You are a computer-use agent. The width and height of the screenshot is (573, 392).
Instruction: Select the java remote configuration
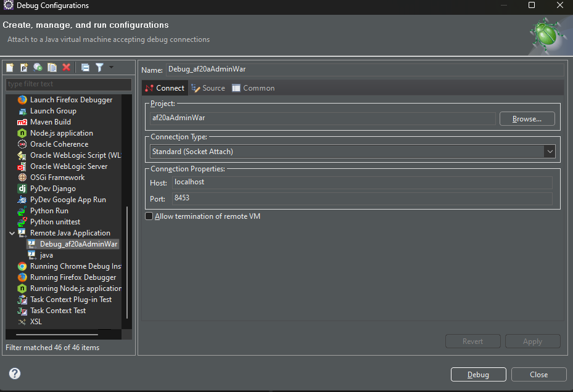(x=46, y=255)
